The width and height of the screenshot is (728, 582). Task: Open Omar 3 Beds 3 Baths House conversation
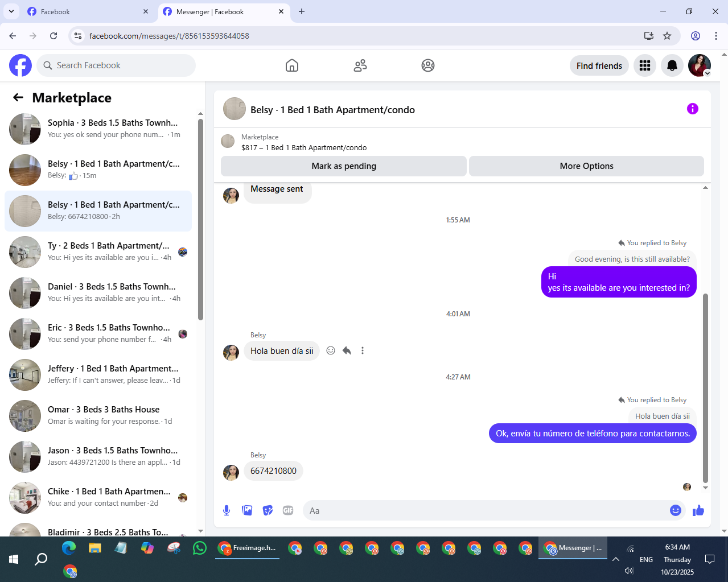pyautogui.click(x=98, y=416)
